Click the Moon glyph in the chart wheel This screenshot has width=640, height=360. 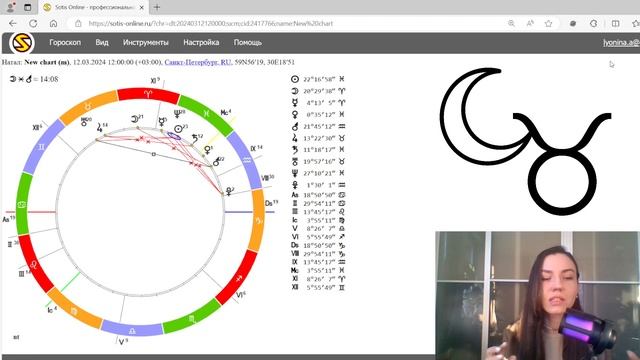coord(134,119)
